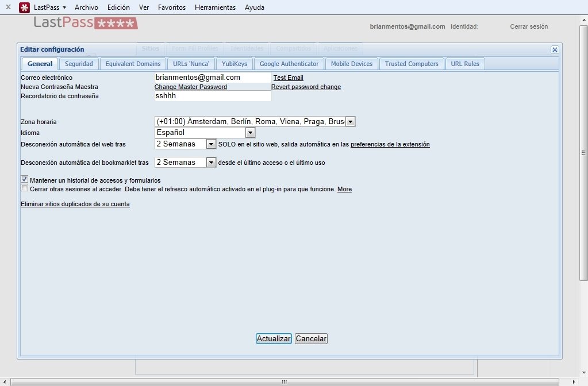The width and height of the screenshot is (588, 386).
Task: Expand Desconexión automática del web dropdown
Action: (185, 144)
